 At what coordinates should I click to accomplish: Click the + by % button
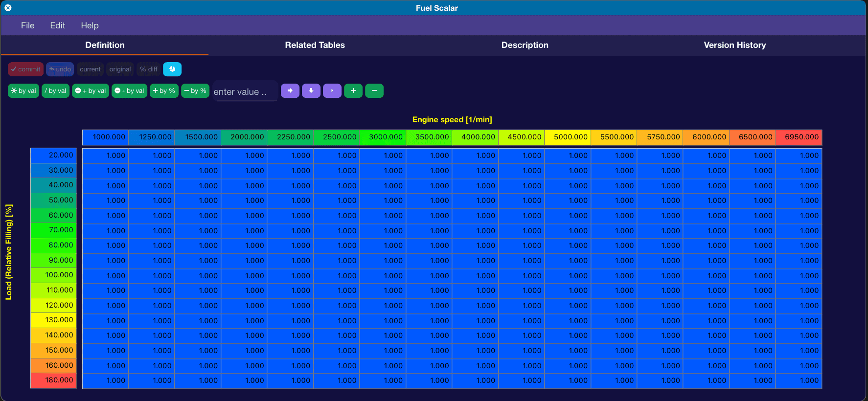pyautogui.click(x=164, y=90)
